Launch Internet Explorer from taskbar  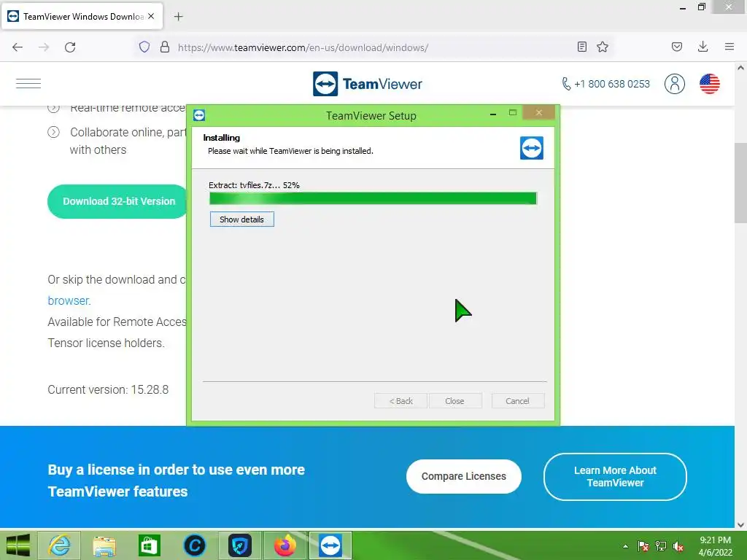pyautogui.click(x=60, y=545)
